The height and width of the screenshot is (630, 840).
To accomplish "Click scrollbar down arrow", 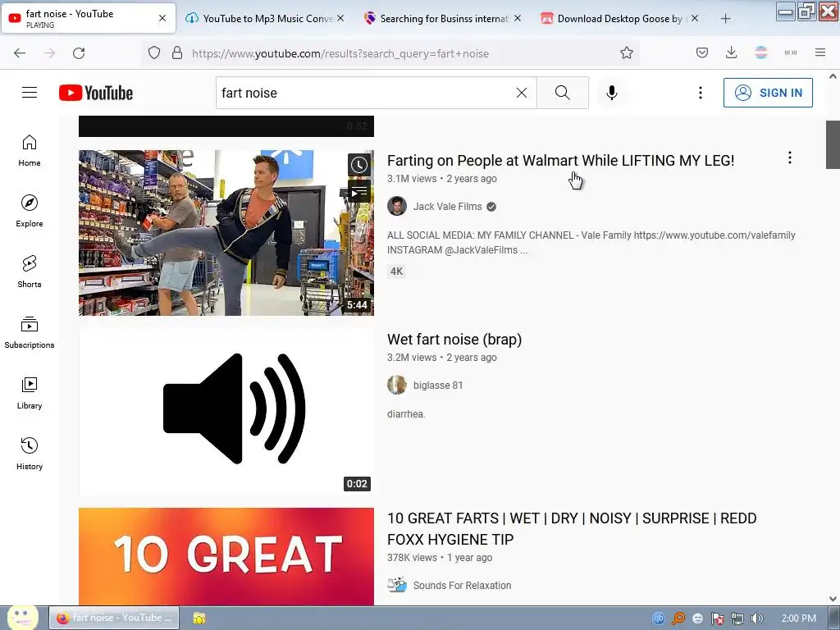I will [x=833, y=599].
